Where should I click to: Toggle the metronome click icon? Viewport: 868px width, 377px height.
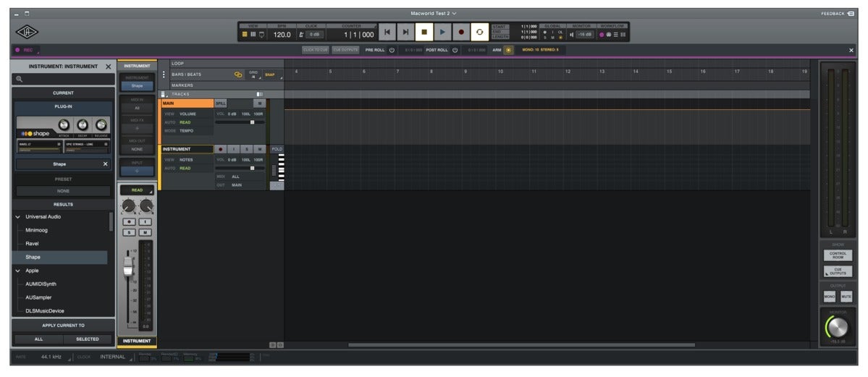pyautogui.click(x=302, y=34)
